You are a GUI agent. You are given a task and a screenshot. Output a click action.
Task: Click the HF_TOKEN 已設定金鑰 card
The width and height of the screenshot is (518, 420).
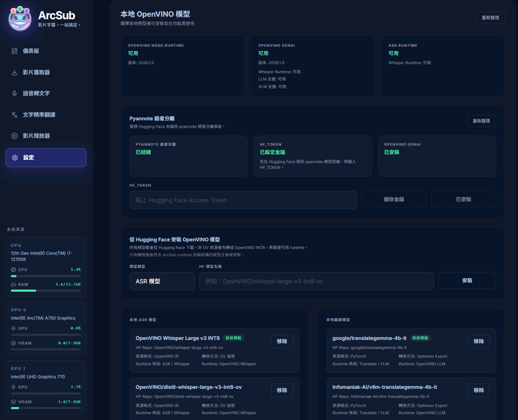point(313,156)
